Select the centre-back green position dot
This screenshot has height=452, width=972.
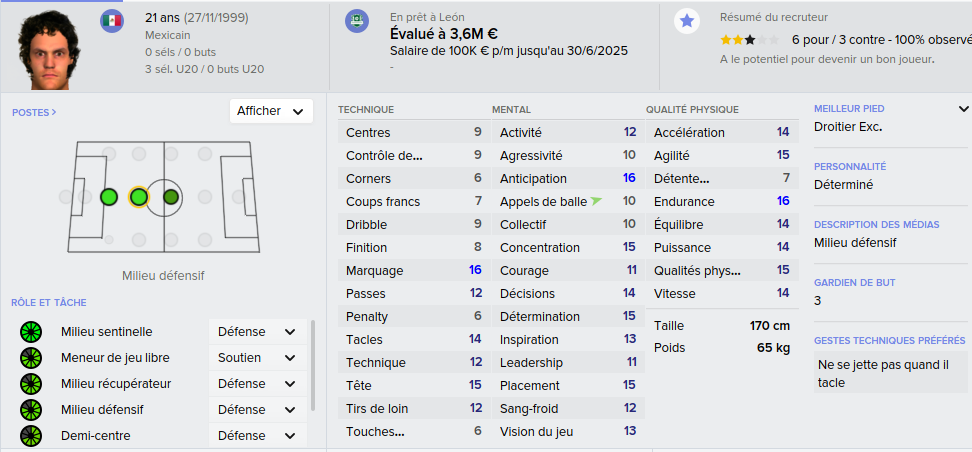coord(108,197)
